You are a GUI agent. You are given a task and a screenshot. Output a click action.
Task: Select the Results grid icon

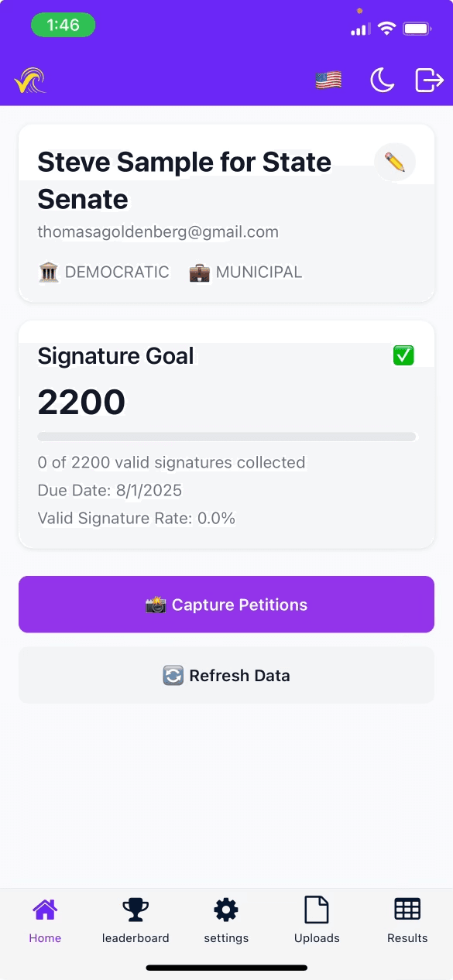(407, 910)
